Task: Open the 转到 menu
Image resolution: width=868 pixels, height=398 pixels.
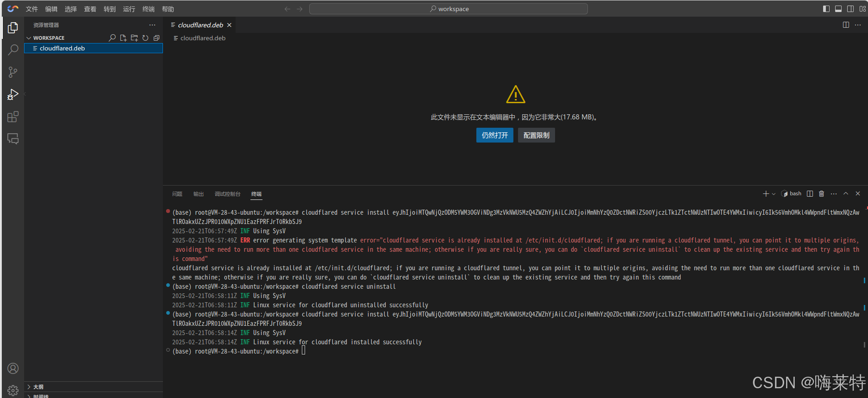Action: pos(110,9)
